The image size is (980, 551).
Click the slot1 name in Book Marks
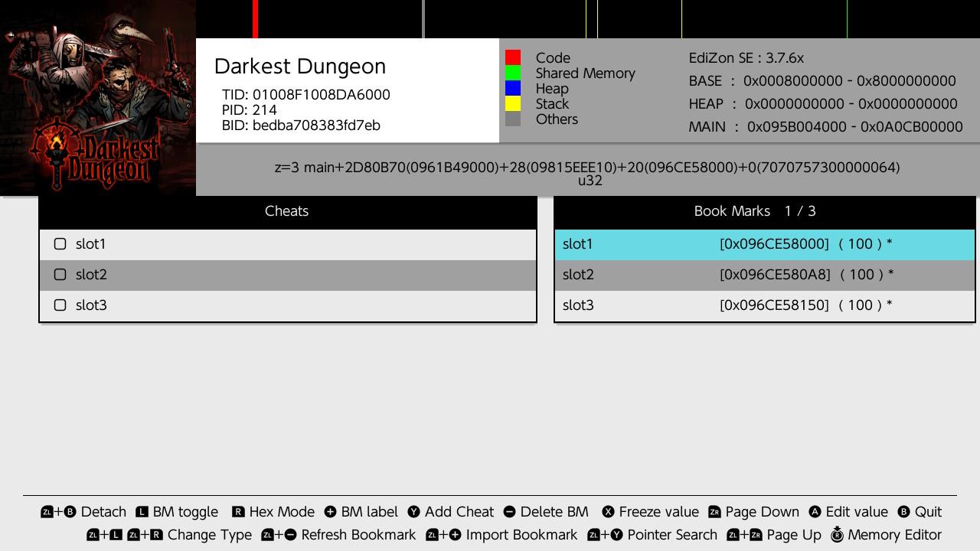click(578, 244)
